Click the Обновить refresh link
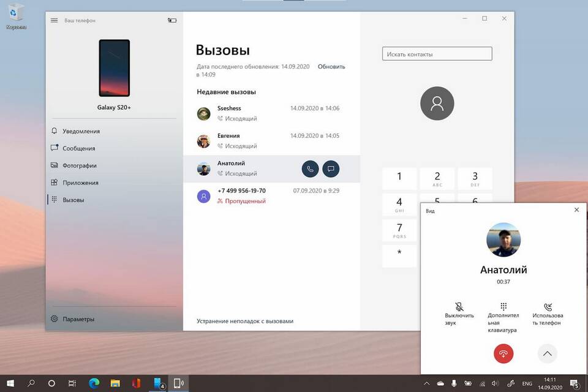The height and width of the screenshot is (392, 588). 331,66
